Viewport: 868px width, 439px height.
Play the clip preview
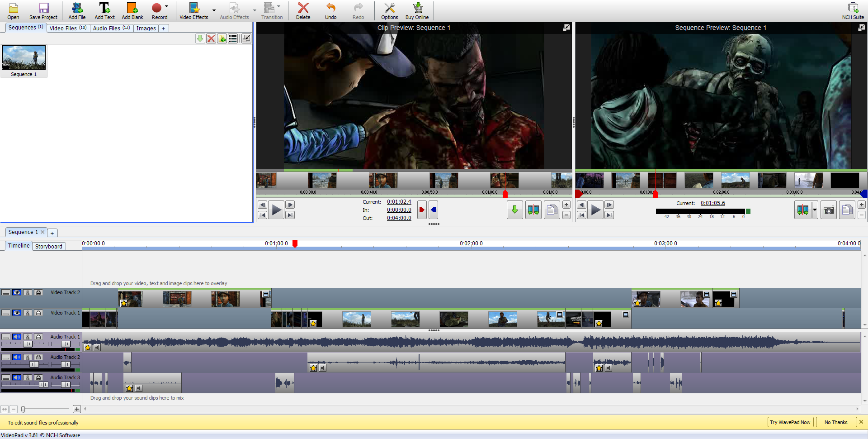point(276,210)
